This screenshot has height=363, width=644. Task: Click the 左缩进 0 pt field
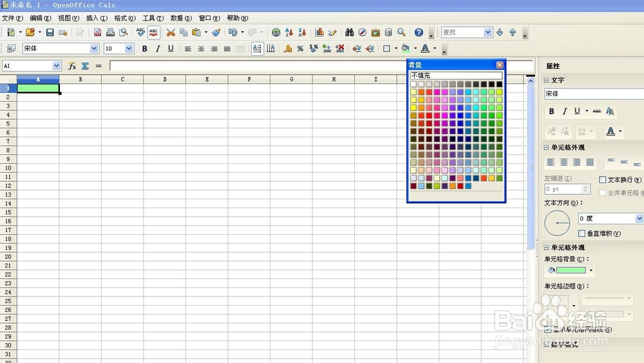coord(567,189)
